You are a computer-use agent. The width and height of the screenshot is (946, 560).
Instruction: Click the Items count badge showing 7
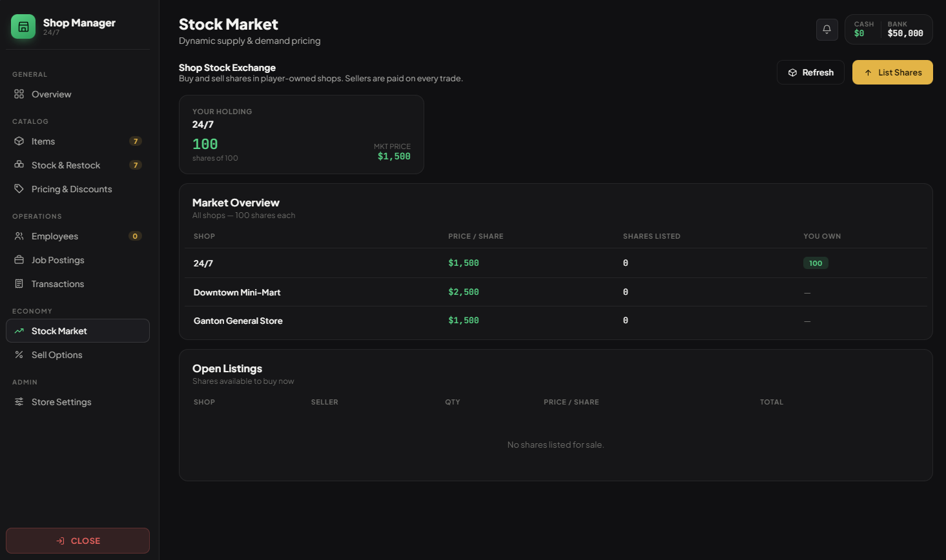(135, 141)
